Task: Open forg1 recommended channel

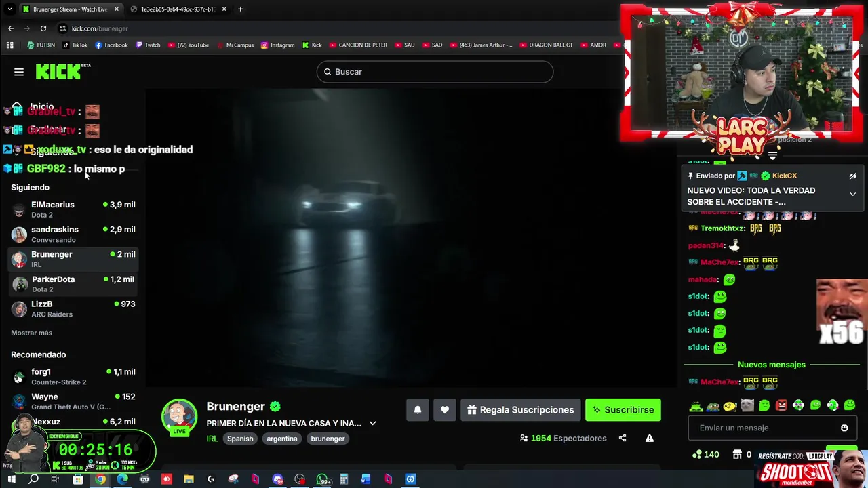Action: [x=73, y=376]
